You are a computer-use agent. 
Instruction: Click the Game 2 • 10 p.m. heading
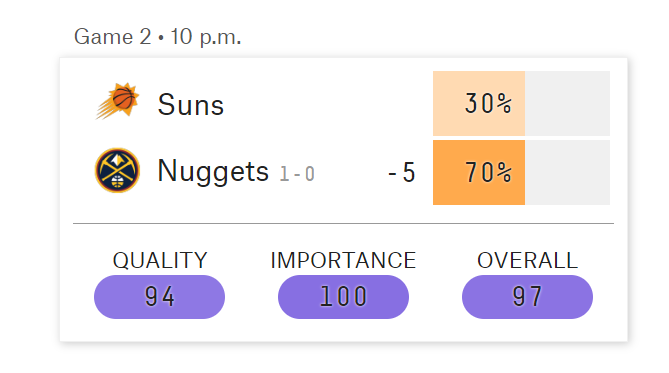point(157,37)
